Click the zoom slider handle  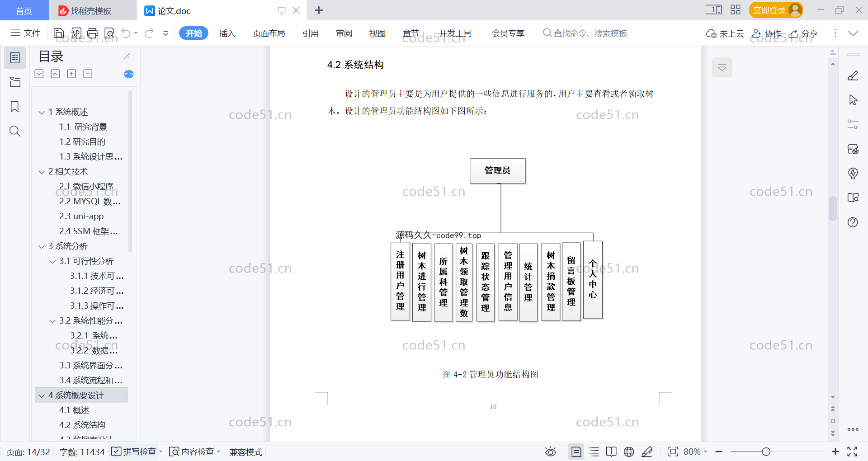coord(766,452)
